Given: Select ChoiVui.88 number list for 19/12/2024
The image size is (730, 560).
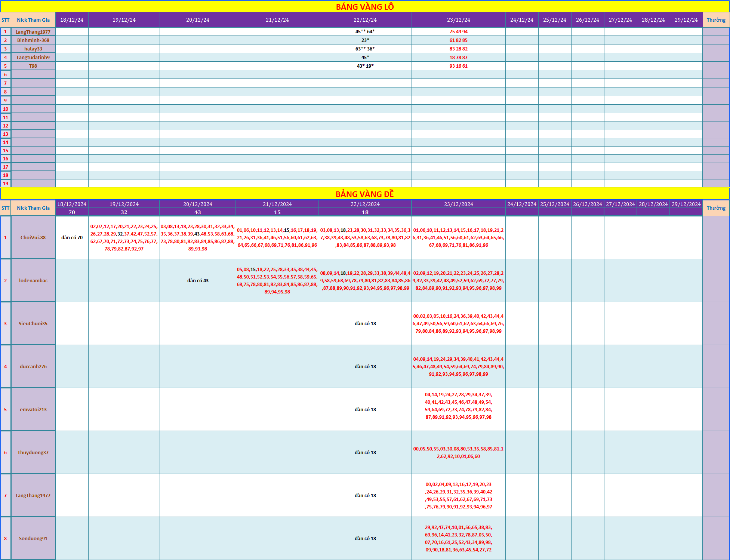Looking at the screenshot, I should (124, 238).
